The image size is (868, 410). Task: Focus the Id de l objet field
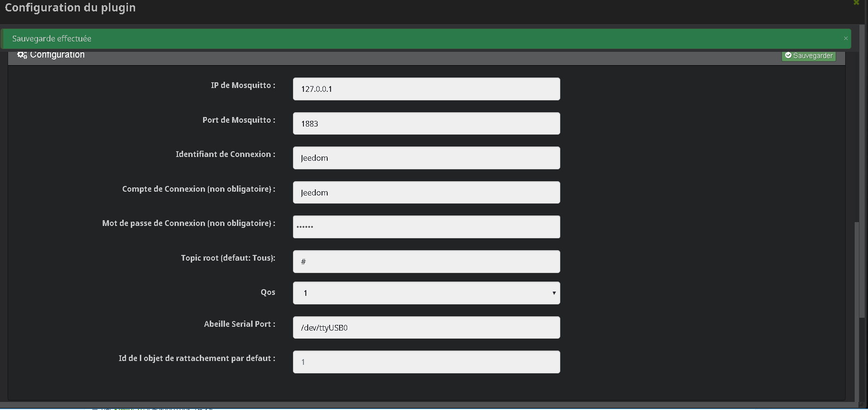426,362
